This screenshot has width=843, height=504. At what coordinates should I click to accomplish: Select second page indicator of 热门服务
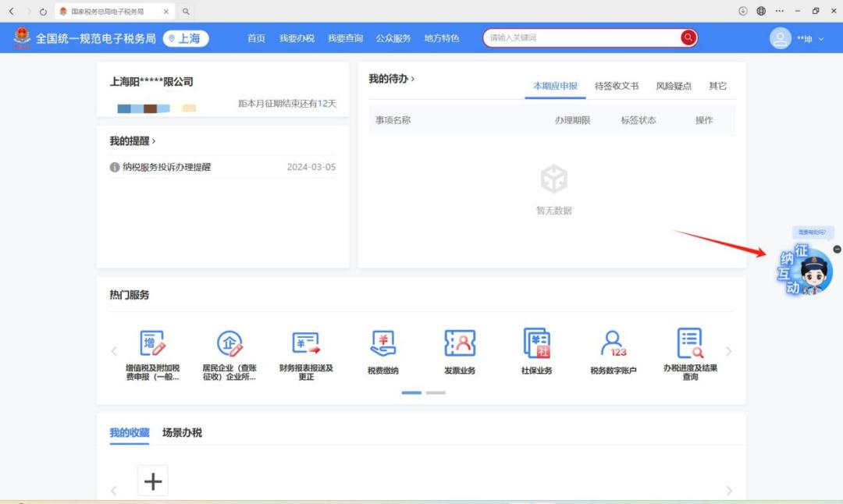(x=436, y=392)
